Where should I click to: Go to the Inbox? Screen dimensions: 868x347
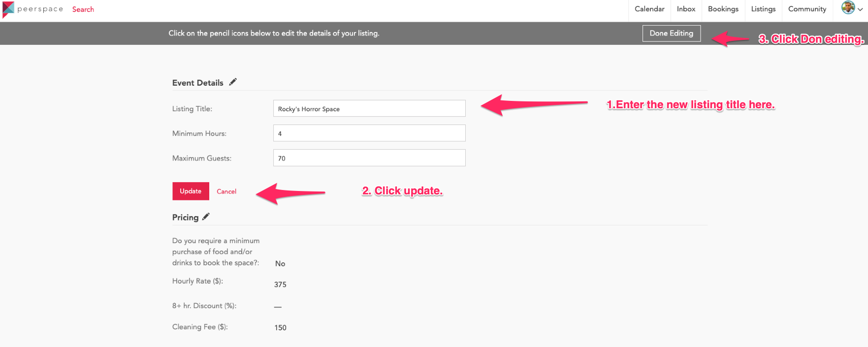[686, 9]
